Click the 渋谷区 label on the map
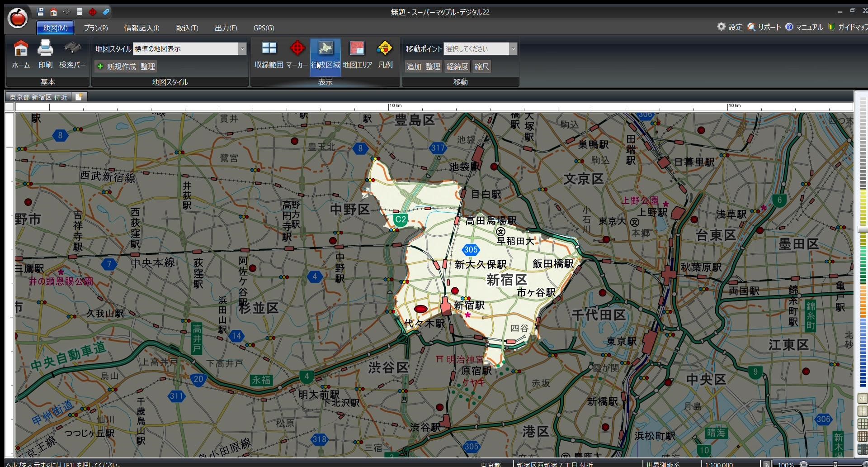The image size is (868, 467). click(389, 367)
